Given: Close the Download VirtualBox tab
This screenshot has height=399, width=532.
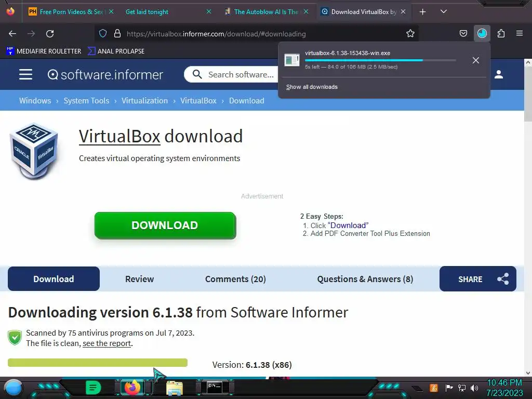Looking at the screenshot, I should 403,11.
